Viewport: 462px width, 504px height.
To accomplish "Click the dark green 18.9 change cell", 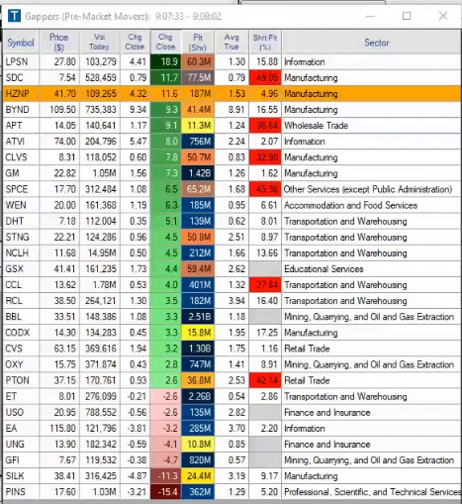I will pos(166,62).
